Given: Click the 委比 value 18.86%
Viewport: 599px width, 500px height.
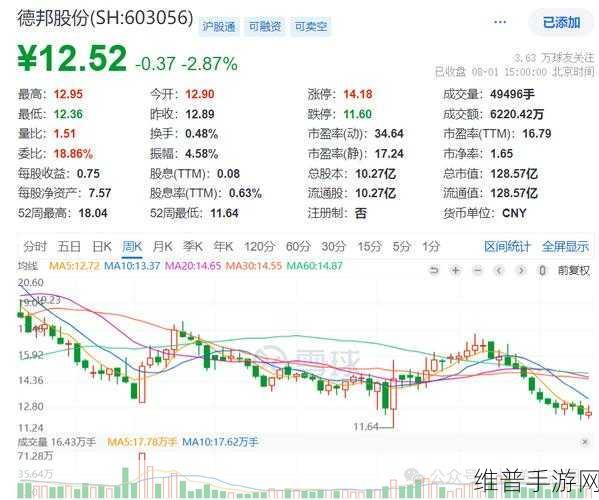Looking at the screenshot, I should pyautogui.click(x=73, y=154).
